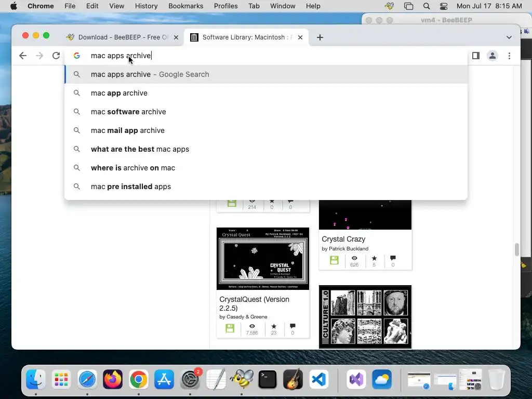
Task: Open the Chrome application menu
Action: pyautogui.click(x=41, y=6)
